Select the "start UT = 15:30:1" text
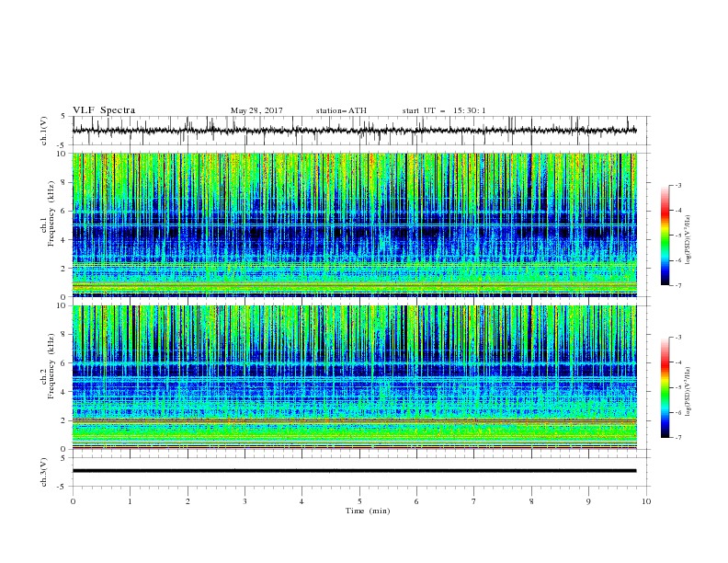 click(444, 110)
